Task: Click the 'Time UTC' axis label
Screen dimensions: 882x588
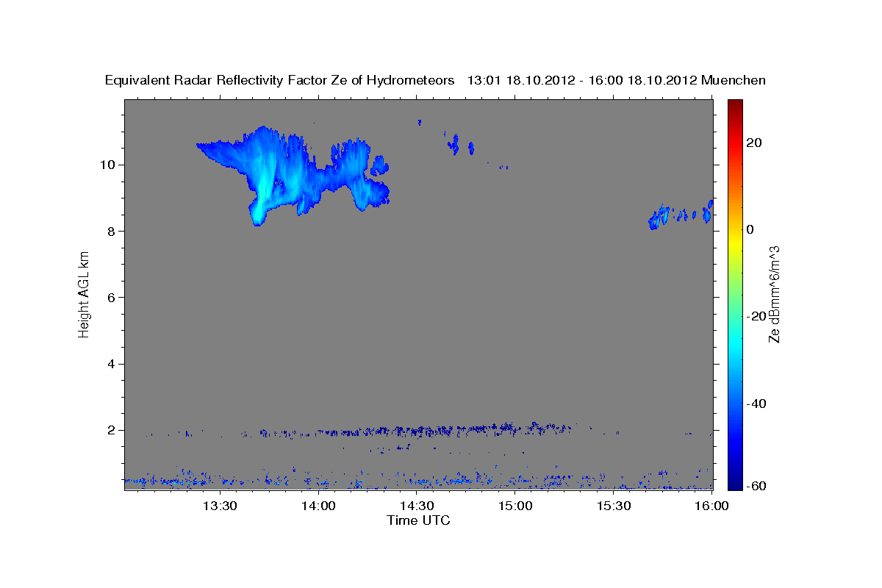Action: click(418, 520)
